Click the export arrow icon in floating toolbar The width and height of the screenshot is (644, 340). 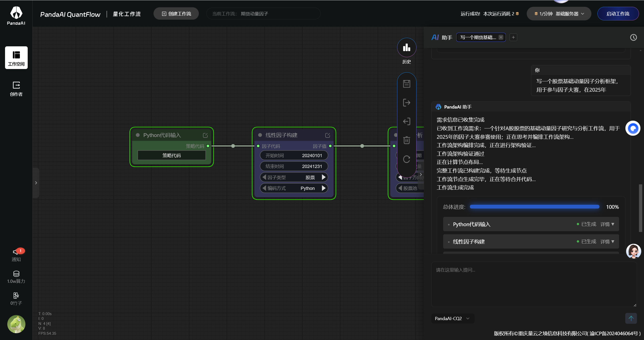click(407, 103)
